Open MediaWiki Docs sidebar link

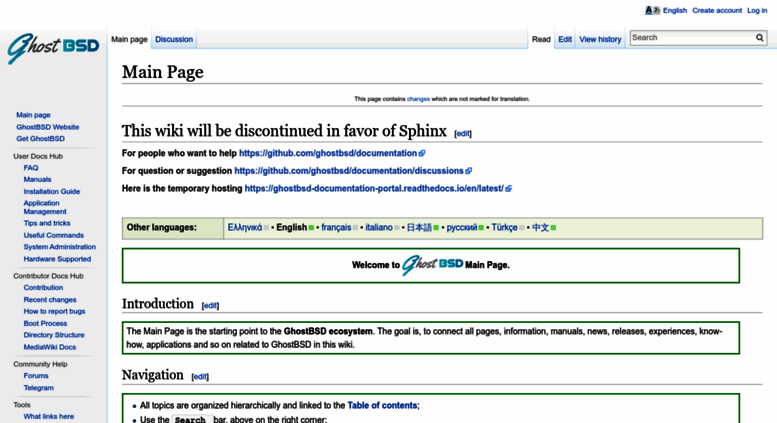[x=50, y=348]
